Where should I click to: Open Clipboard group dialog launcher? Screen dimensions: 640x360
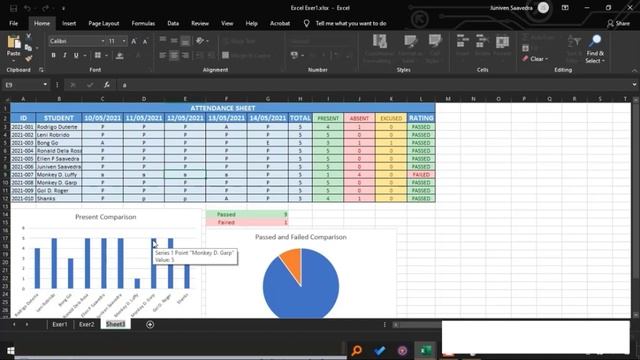pyautogui.click(x=41, y=70)
